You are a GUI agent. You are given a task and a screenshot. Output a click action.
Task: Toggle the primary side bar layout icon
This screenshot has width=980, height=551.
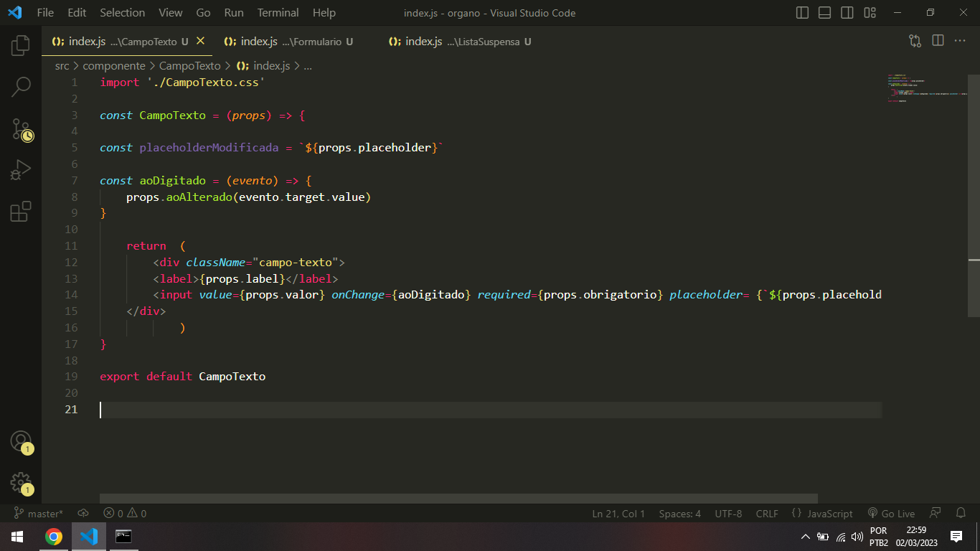click(803, 13)
